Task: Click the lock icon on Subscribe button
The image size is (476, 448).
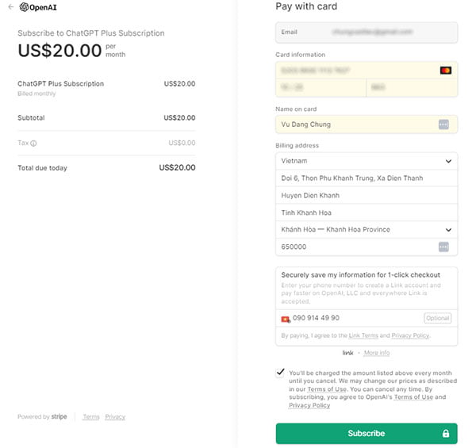Action: [446, 434]
